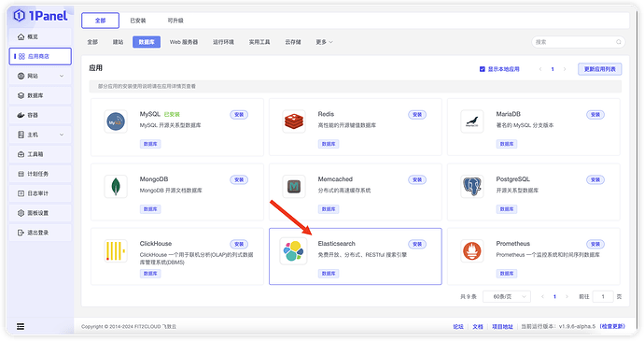The width and height of the screenshot is (644, 341).
Task: Click 检查更新 link in footer
Action: (612, 327)
